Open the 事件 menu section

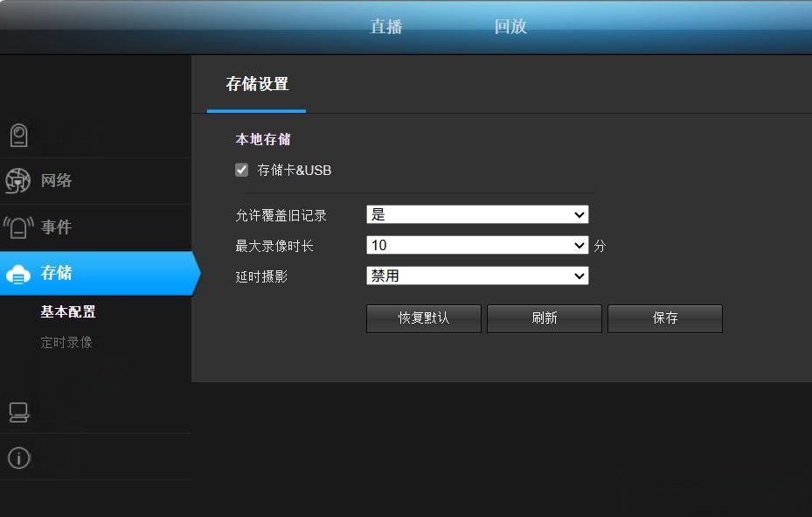point(57,227)
